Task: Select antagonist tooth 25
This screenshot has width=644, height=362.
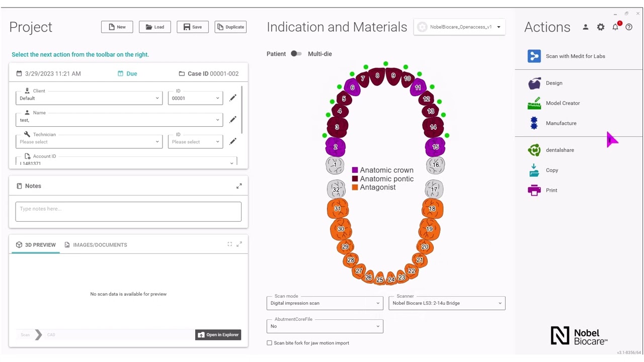Action: (x=380, y=280)
